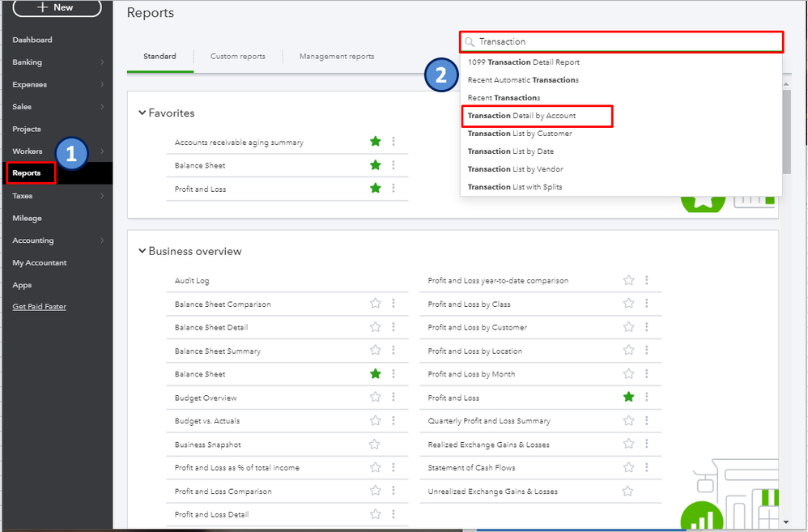The width and height of the screenshot is (808, 532).
Task: Open more options for Balance Sheet Comparison
Action: point(393,304)
